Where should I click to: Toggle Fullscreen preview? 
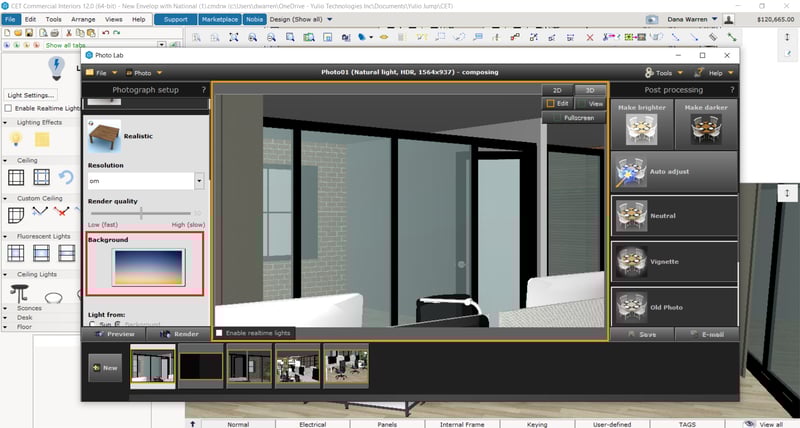[573, 118]
